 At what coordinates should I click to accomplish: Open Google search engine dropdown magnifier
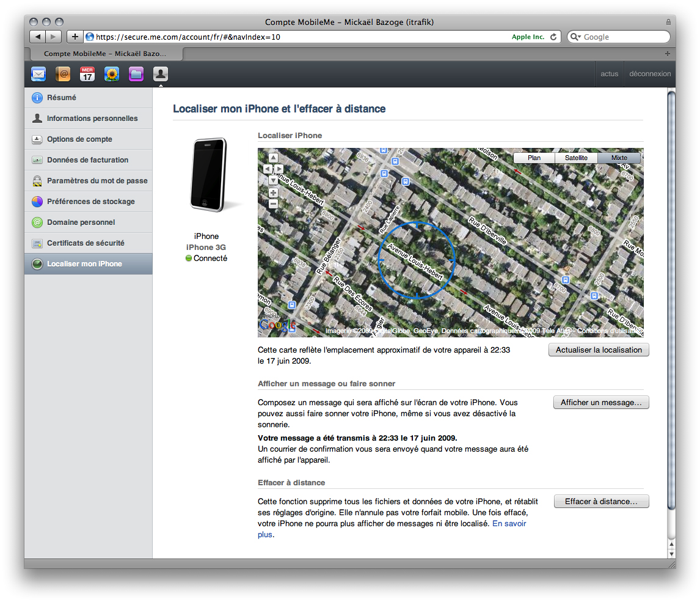tap(575, 37)
